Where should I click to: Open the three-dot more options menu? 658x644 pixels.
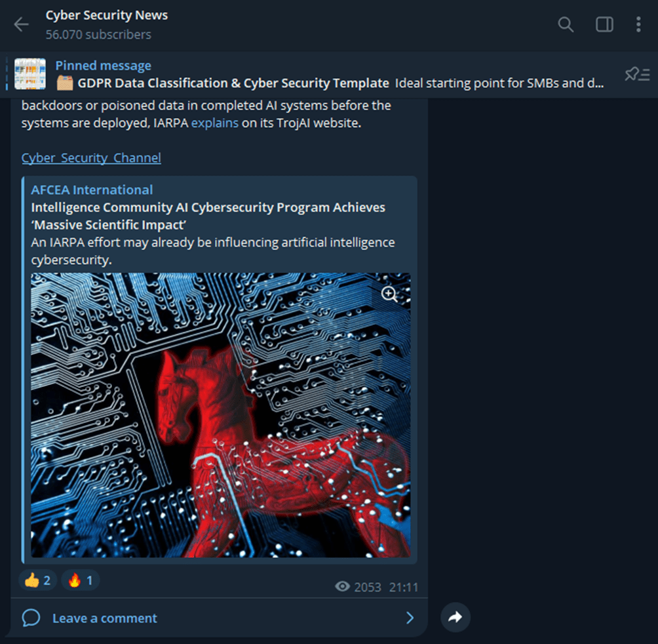coord(638,24)
